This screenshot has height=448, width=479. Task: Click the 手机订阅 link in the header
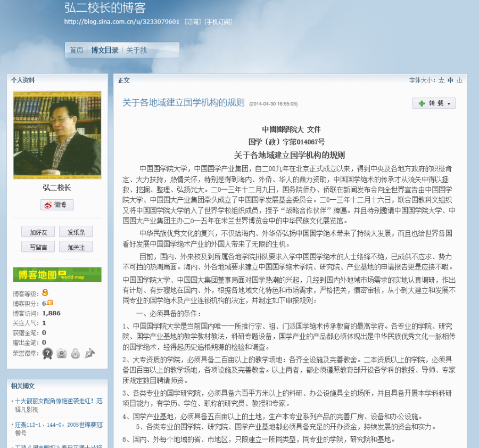click(x=218, y=22)
